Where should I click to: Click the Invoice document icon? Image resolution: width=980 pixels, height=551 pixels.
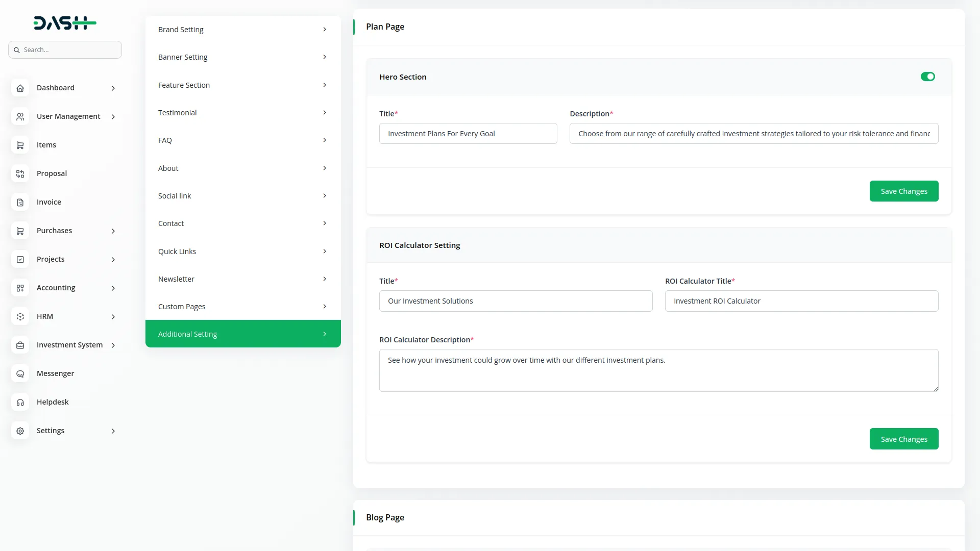(20, 203)
